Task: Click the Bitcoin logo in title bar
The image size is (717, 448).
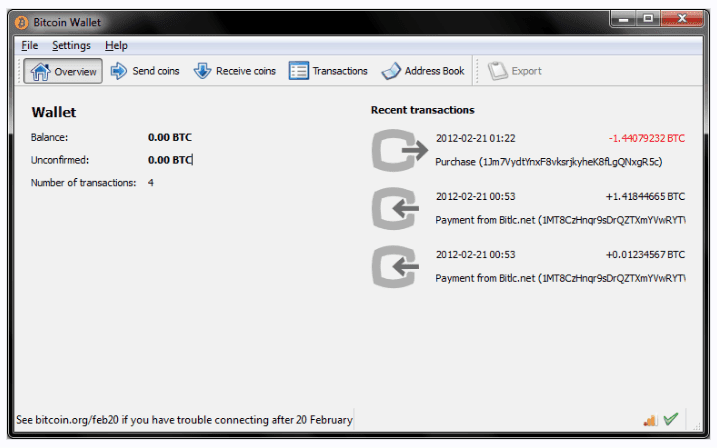Action: point(21,21)
